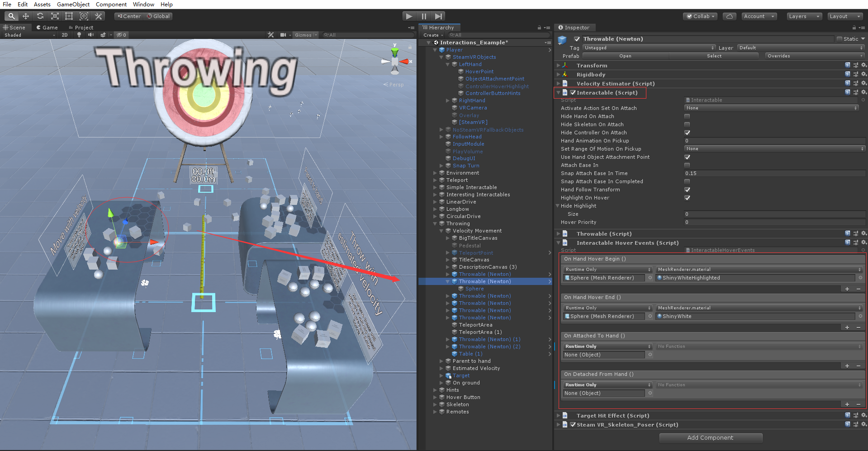Toggle 2D view mode

click(65, 35)
